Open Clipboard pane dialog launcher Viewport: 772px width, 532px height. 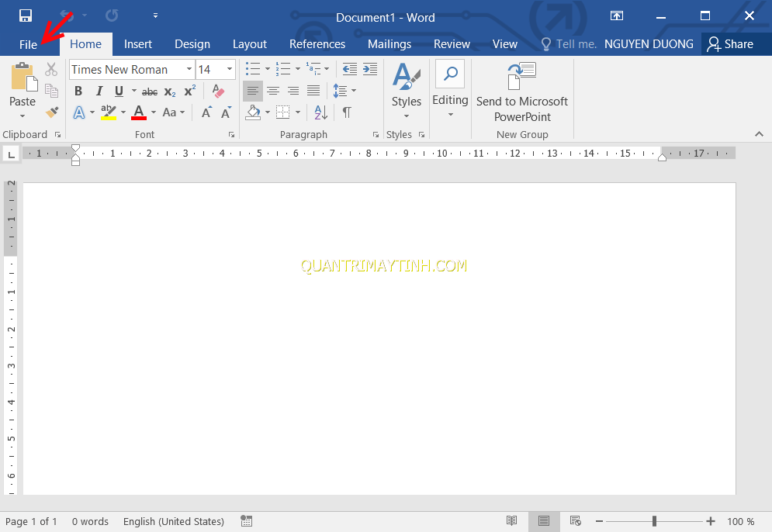[58, 134]
